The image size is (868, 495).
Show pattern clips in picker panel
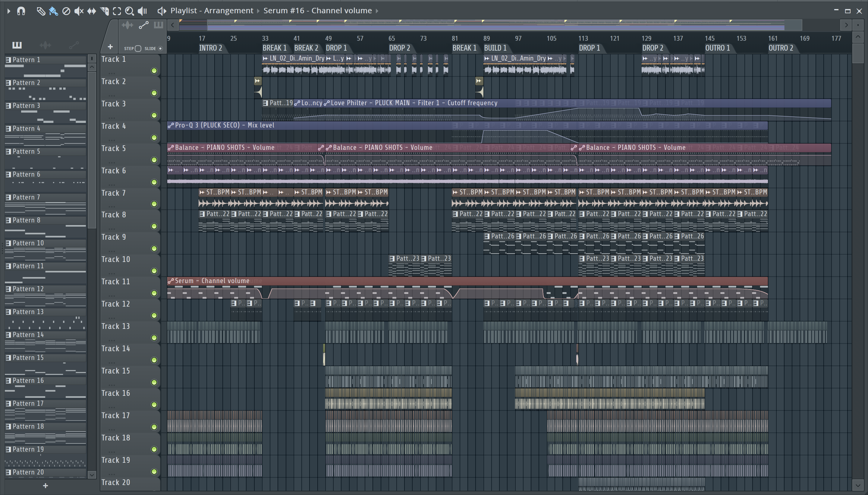point(17,45)
